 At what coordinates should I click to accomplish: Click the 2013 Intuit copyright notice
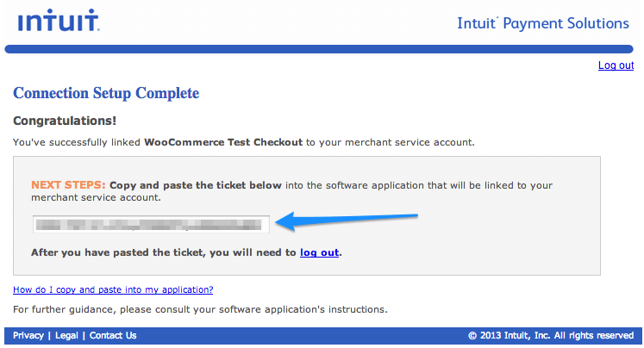pyautogui.click(x=551, y=336)
